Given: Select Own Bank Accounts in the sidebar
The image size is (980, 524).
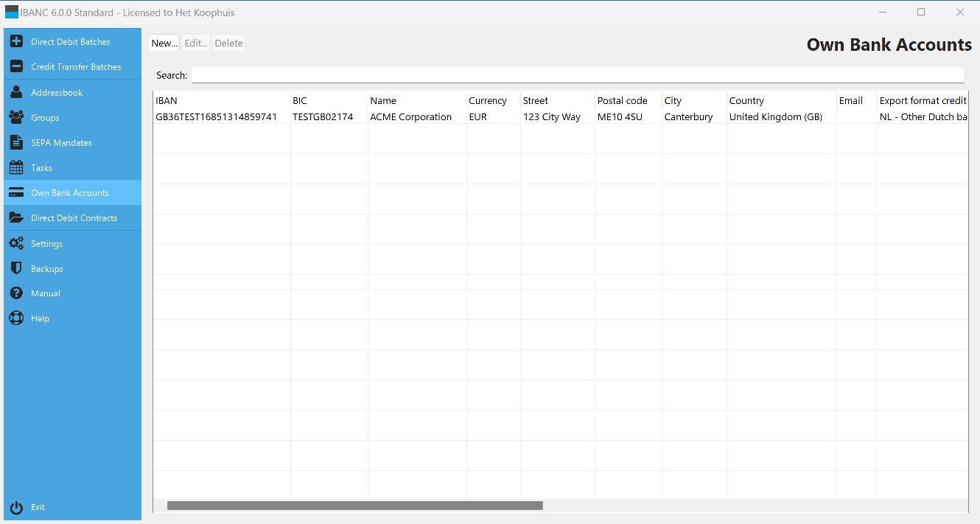Looking at the screenshot, I should click(69, 193).
